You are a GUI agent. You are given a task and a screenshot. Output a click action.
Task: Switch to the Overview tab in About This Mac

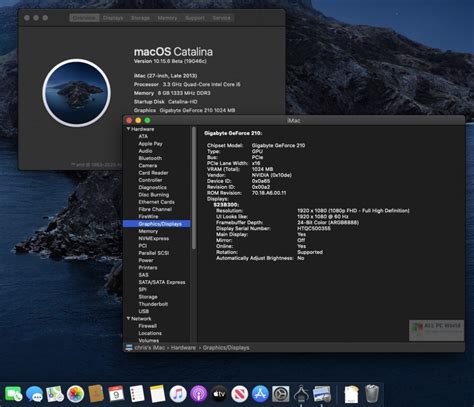[84, 18]
